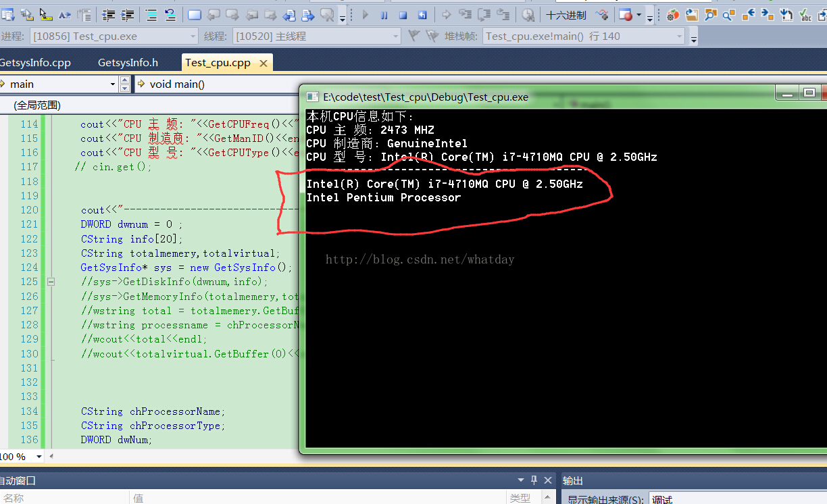Click the Display Quick Info icon
Viewport: 827px width, 504px height.
(46, 15)
